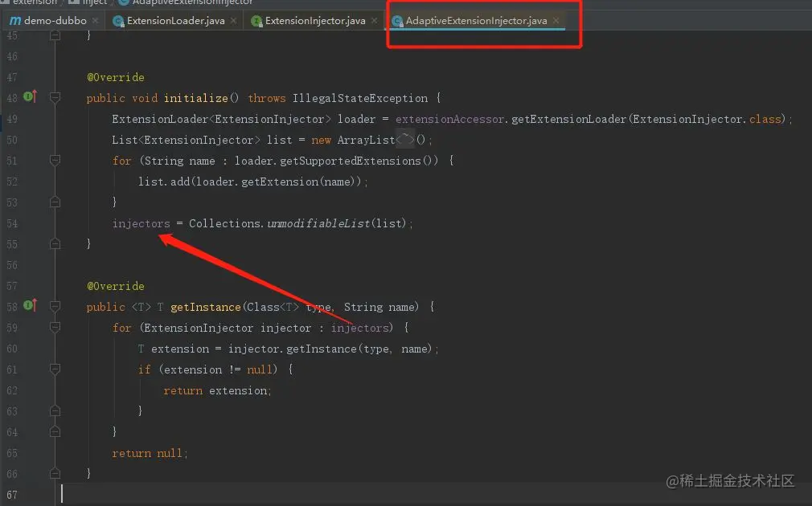This screenshot has height=506, width=812.
Task: Click fold end marker on line 45
Action: 55,35
